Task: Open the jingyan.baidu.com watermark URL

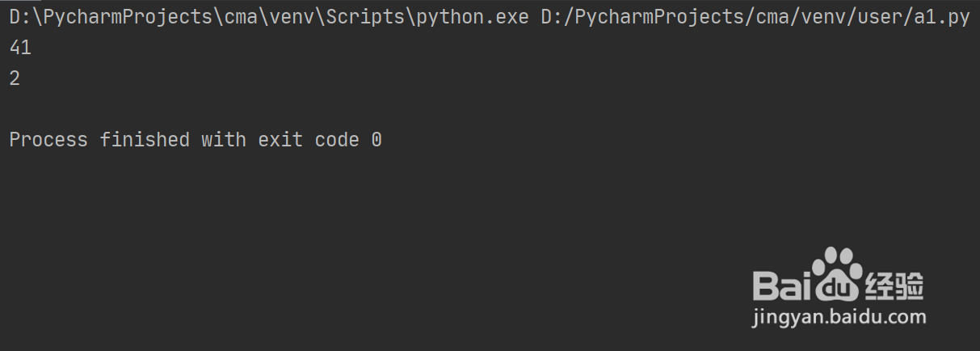Action: 839,317
